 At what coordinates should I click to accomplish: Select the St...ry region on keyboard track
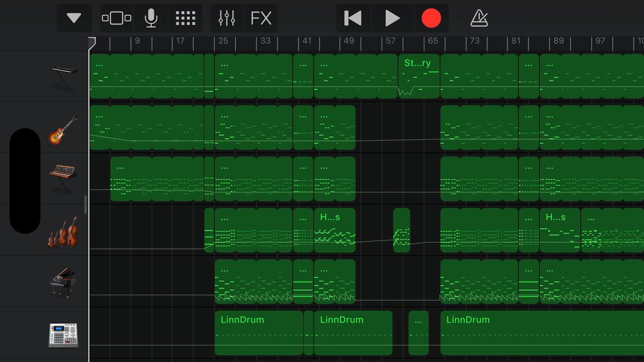tap(419, 76)
